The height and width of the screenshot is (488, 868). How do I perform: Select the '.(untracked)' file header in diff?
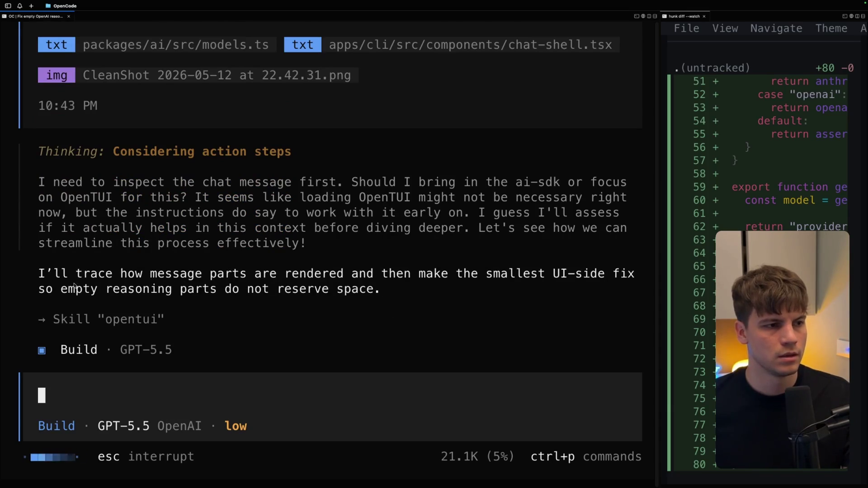click(712, 68)
